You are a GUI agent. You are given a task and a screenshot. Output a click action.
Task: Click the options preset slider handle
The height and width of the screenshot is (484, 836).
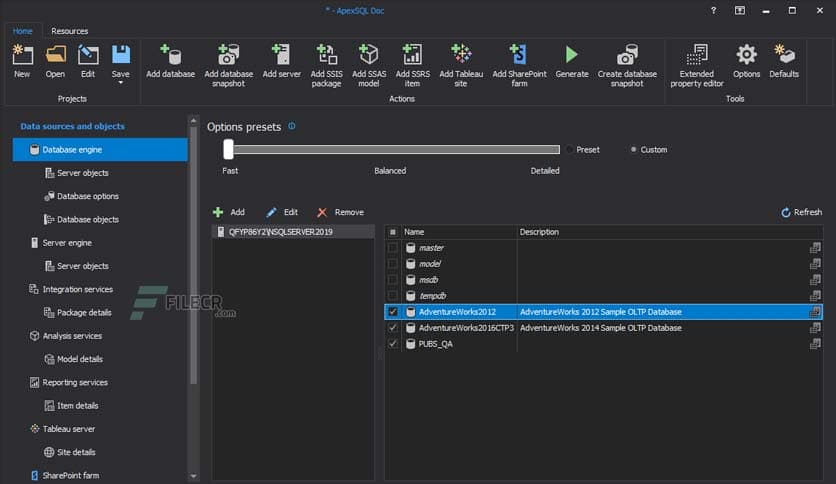(x=228, y=150)
